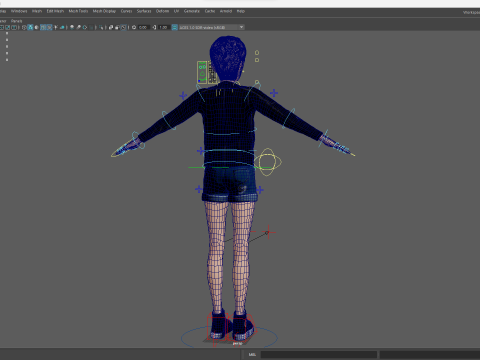Open the Generate menu

click(192, 11)
